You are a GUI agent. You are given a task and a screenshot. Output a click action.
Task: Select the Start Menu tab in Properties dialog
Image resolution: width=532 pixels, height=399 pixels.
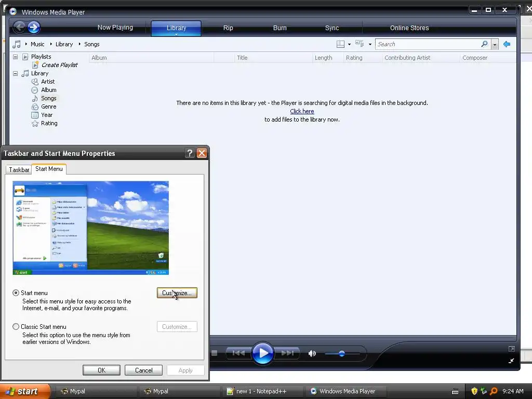[x=49, y=169]
